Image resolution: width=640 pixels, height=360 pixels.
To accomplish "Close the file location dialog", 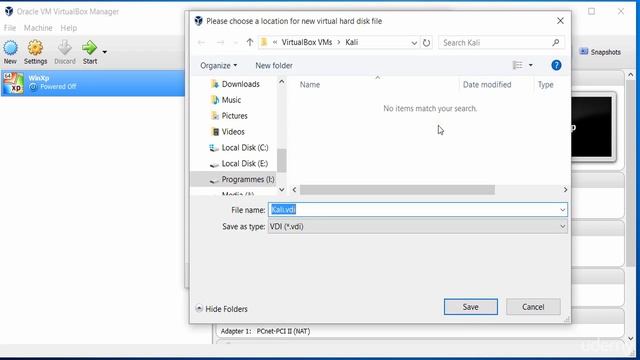I will click(x=560, y=21).
